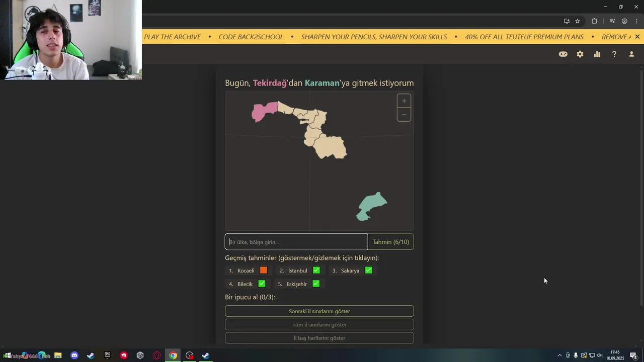The width and height of the screenshot is (644, 362).
Task: Click 'Sonraki il sınırlarını göster' hint button
Action: pos(319,311)
